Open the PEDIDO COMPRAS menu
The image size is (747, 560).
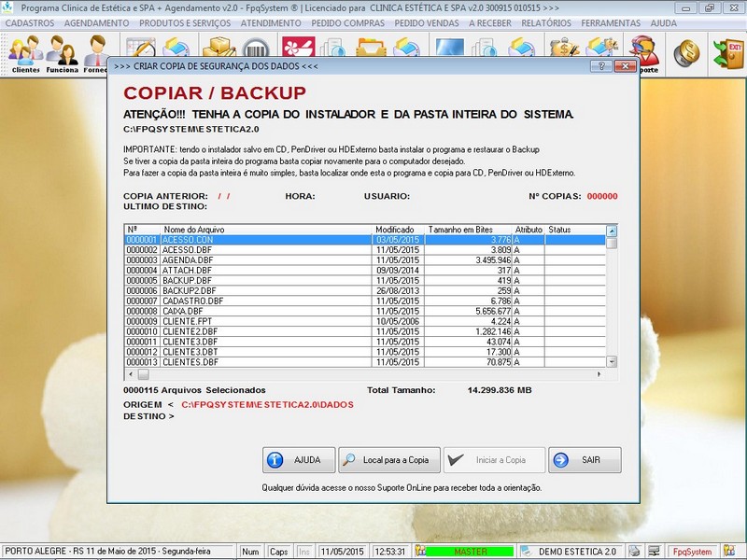[x=347, y=22]
